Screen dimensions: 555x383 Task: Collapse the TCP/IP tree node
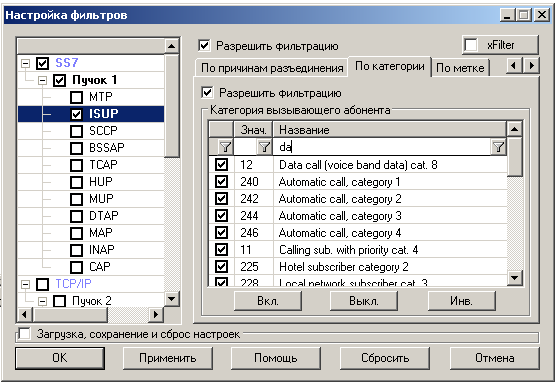coord(25,285)
